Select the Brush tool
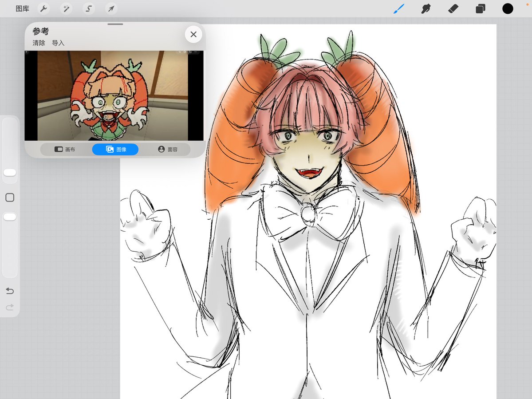Viewport: 532px width, 399px height. 399,8
